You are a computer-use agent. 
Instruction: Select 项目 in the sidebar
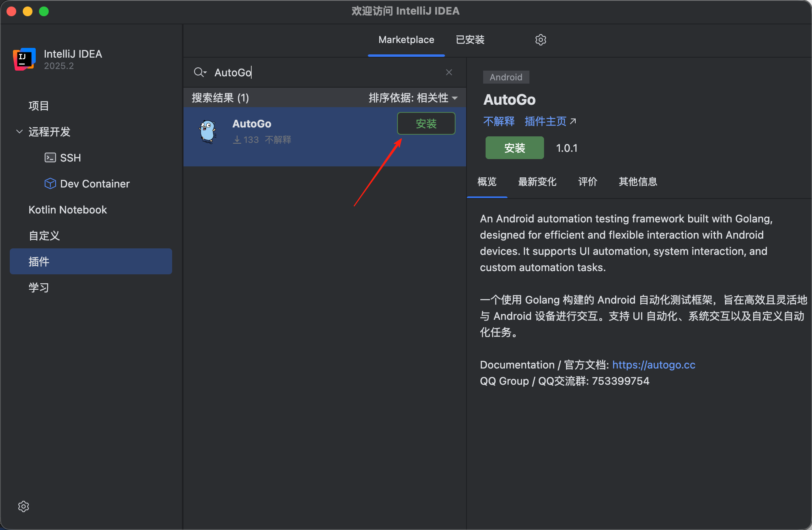pyautogui.click(x=91, y=106)
